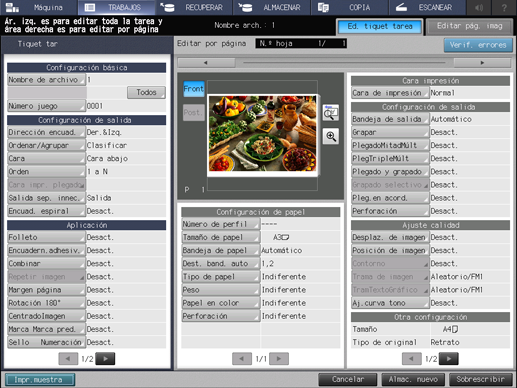Screen dimensions: 517x388
Task: Switch to the TRABAJOS tab
Action: (x=116, y=7)
